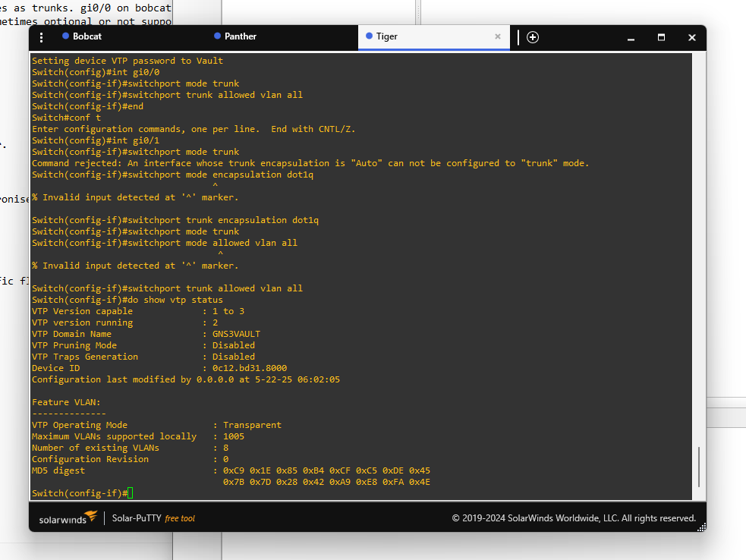Screen dimensions: 746x560
Task: Click 'Setting device VTP password to Vault' line
Action: point(127,61)
